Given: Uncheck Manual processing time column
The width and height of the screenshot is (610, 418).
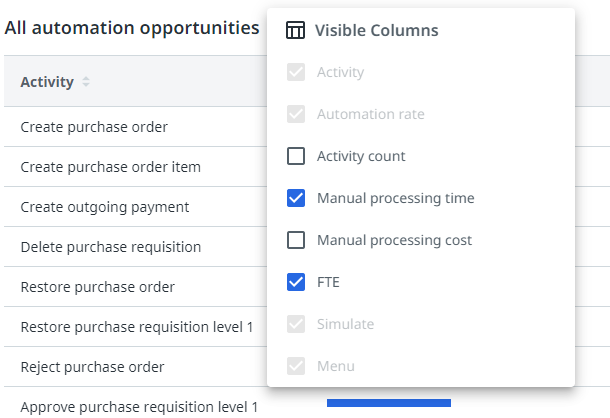Looking at the screenshot, I should click(x=296, y=198).
